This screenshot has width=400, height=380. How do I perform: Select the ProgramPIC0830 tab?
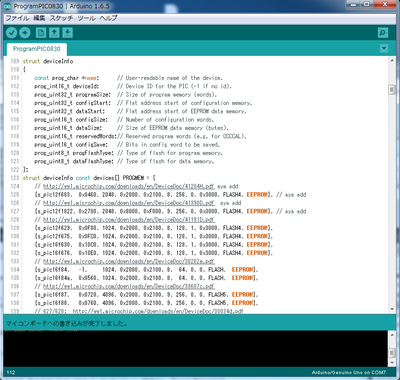tap(37, 49)
